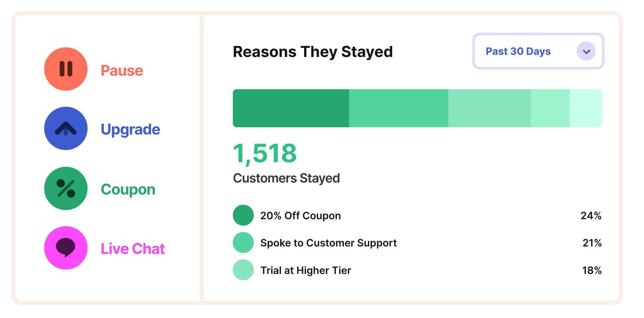
Task: Expand the Past 30 Days dropdown
Action: click(x=538, y=51)
